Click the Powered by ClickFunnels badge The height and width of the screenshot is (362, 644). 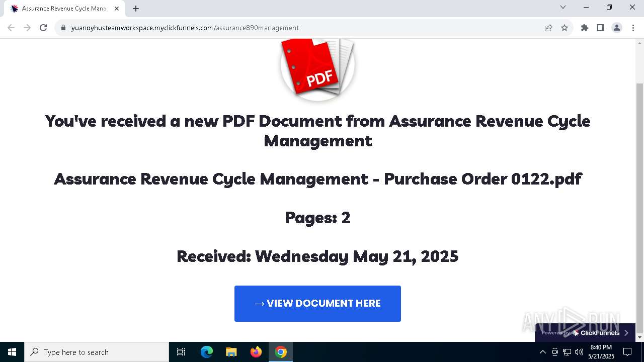585,333
